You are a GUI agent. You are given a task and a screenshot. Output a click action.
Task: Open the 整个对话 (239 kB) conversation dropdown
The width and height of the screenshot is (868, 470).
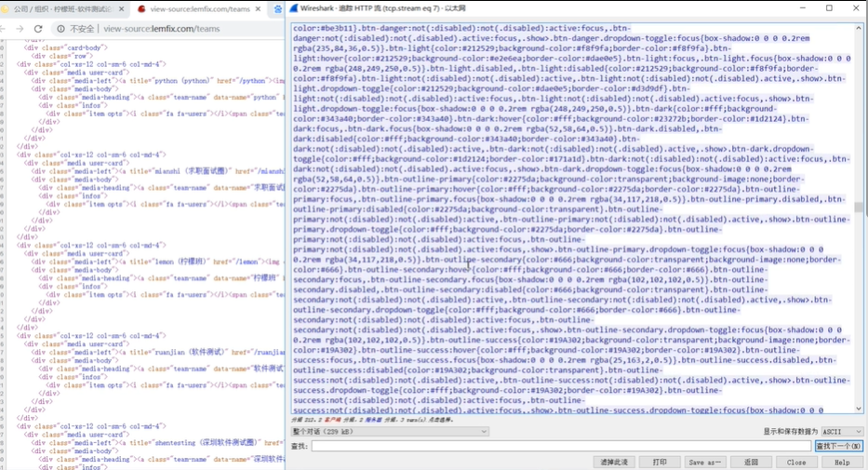tap(390, 431)
